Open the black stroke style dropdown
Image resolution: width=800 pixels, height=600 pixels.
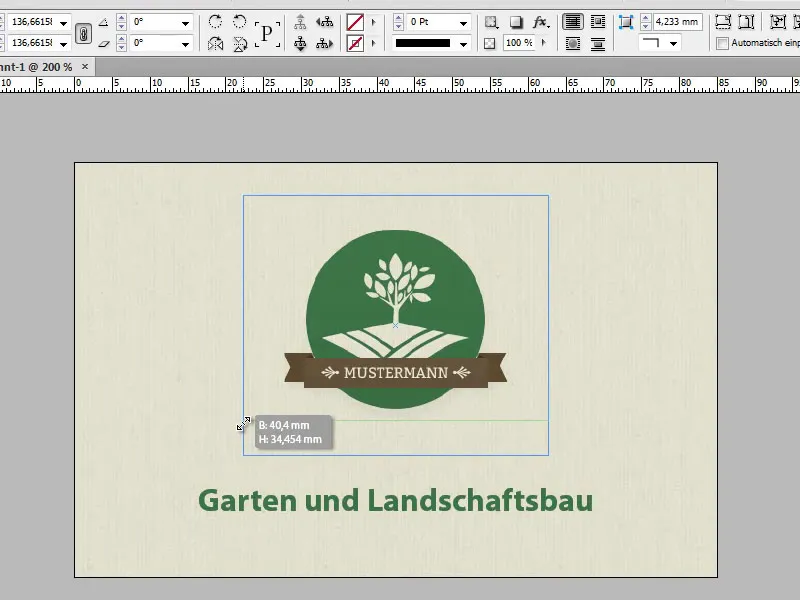tap(463, 44)
